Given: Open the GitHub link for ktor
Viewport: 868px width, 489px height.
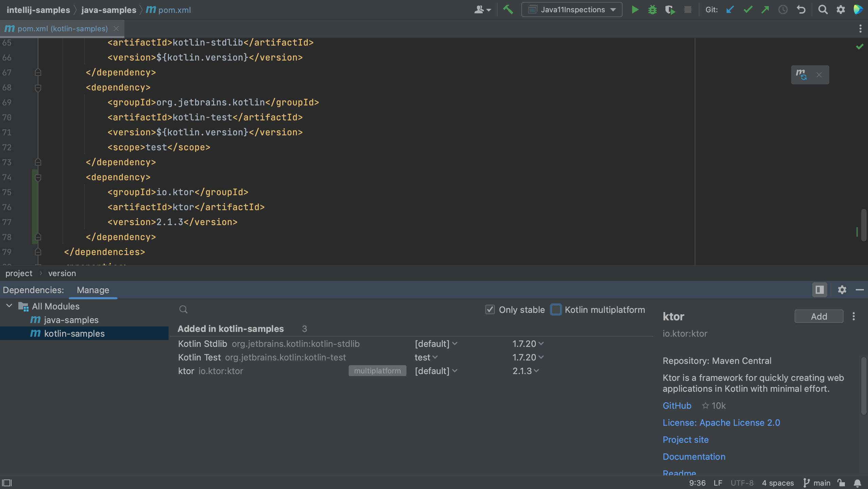Looking at the screenshot, I should (x=677, y=406).
